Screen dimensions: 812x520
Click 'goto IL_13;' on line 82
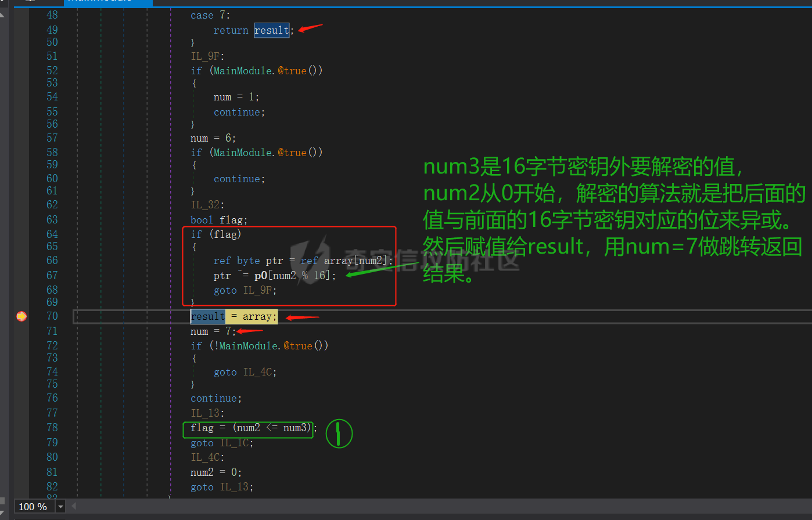(222, 487)
